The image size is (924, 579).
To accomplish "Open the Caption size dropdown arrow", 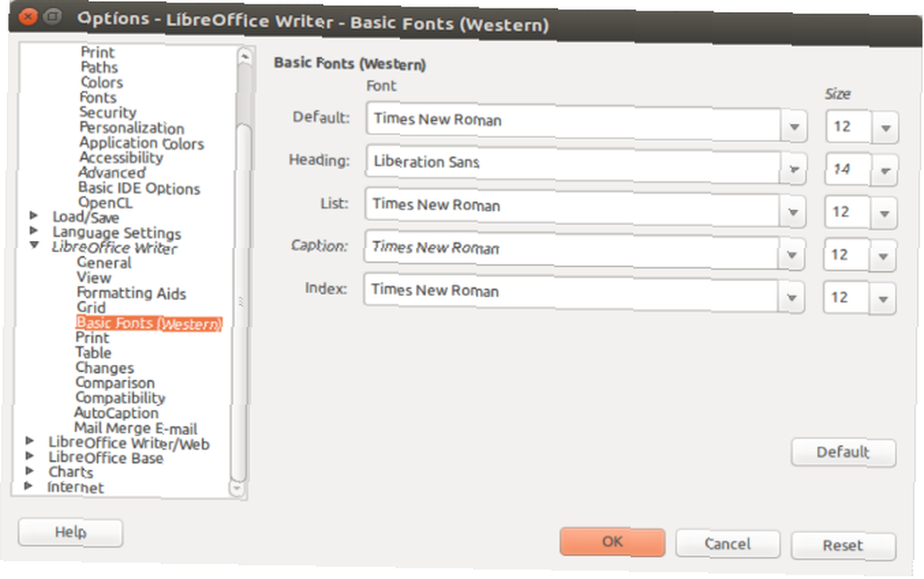I will coord(882,256).
